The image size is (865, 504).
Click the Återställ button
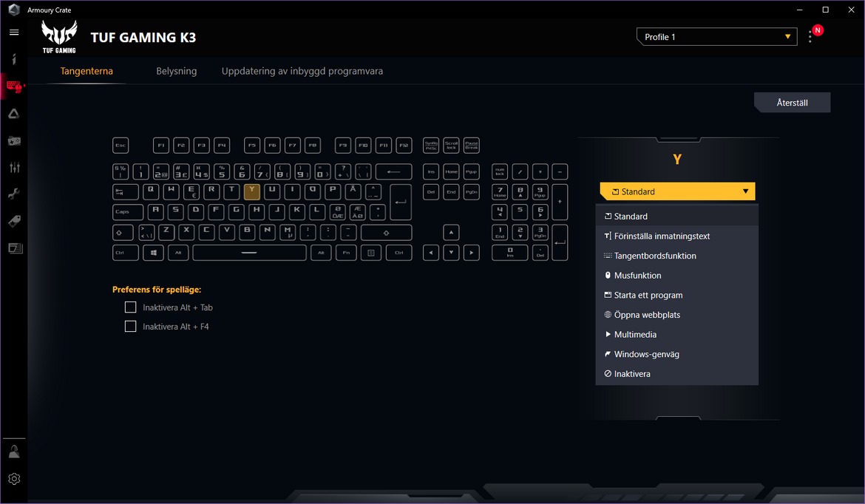point(793,103)
